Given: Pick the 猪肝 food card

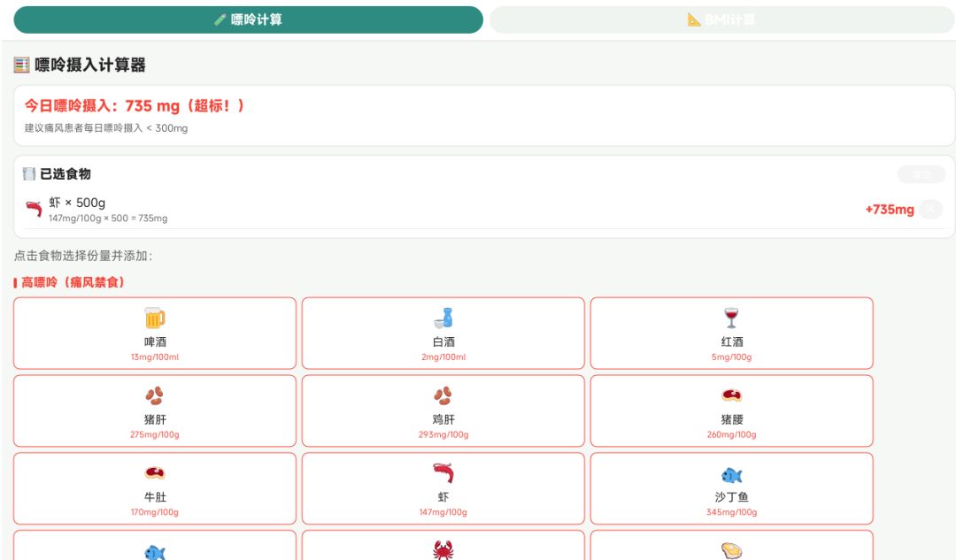Looking at the screenshot, I should 155,410.
